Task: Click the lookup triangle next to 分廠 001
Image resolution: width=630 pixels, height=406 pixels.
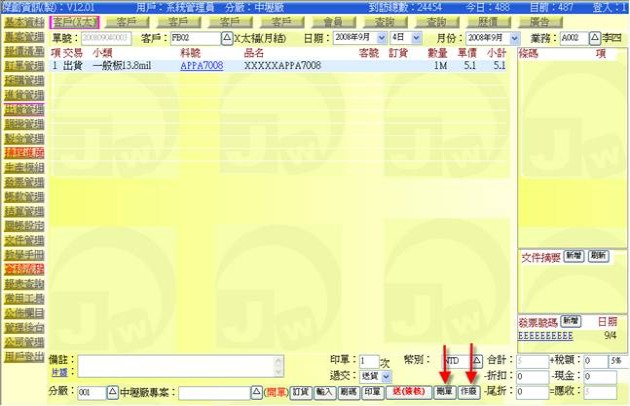Action: [x=112, y=393]
